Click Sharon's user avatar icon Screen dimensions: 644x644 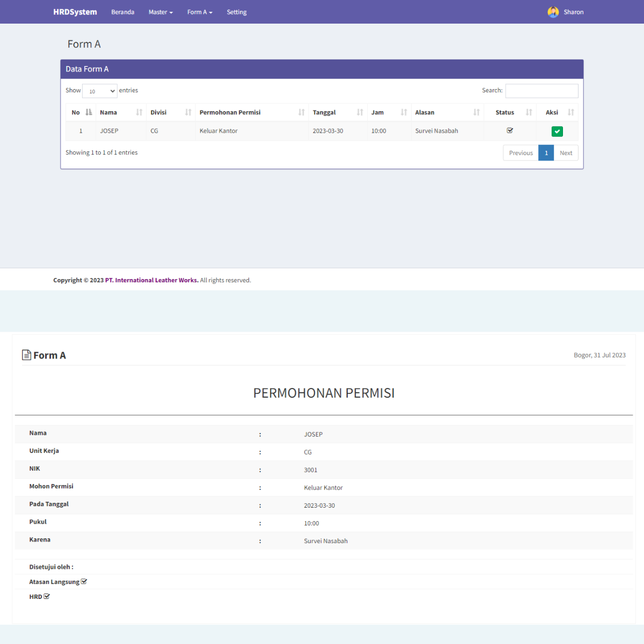pyautogui.click(x=553, y=12)
